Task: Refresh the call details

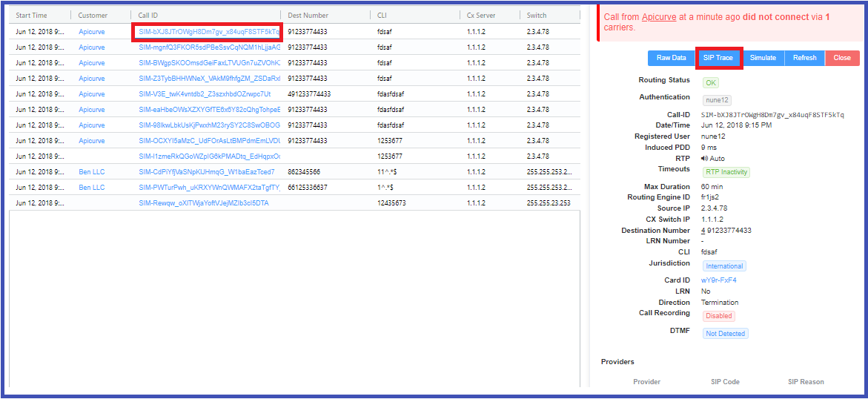Action: (x=804, y=58)
